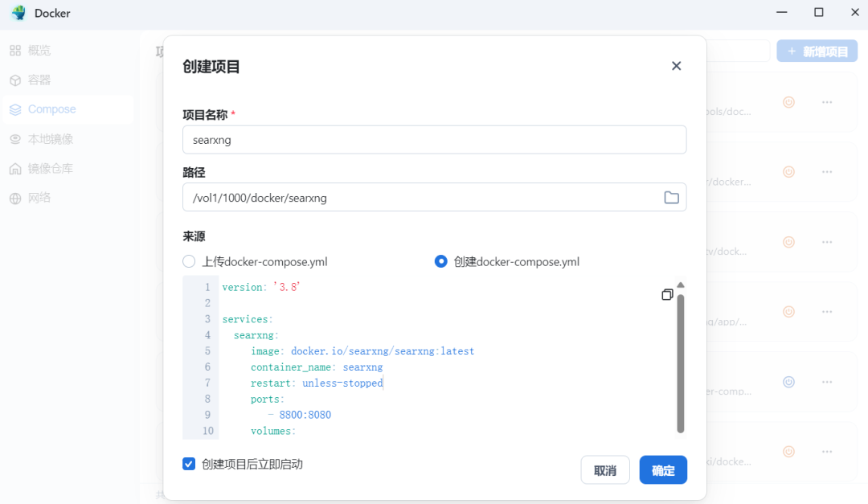The image size is (868, 504).
Task: Click the 新增项目 add project button
Action: tap(817, 50)
